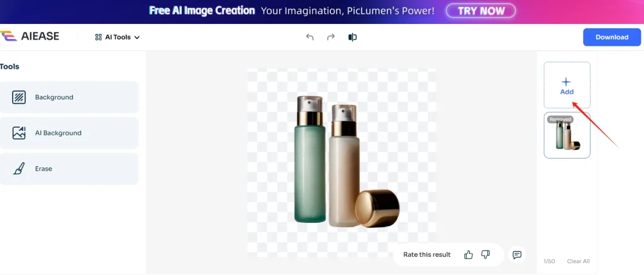This screenshot has height=275, width=644.
Task: Select the Background tool icon
Action: point(19,98)
